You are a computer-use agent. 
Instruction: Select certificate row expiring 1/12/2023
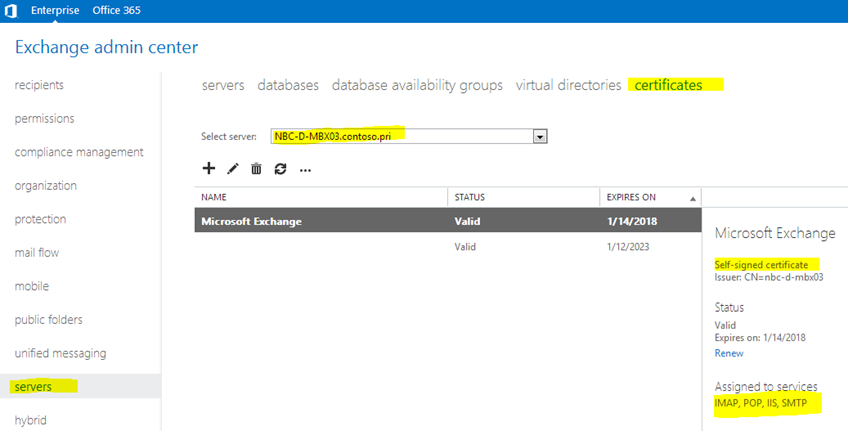448,247
